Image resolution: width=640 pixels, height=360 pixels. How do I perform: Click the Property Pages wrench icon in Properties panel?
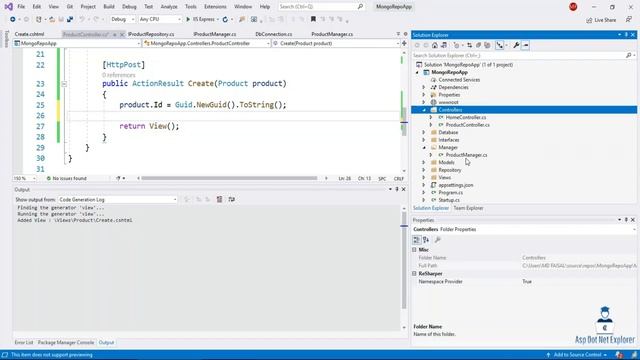(x=437, y=240)
